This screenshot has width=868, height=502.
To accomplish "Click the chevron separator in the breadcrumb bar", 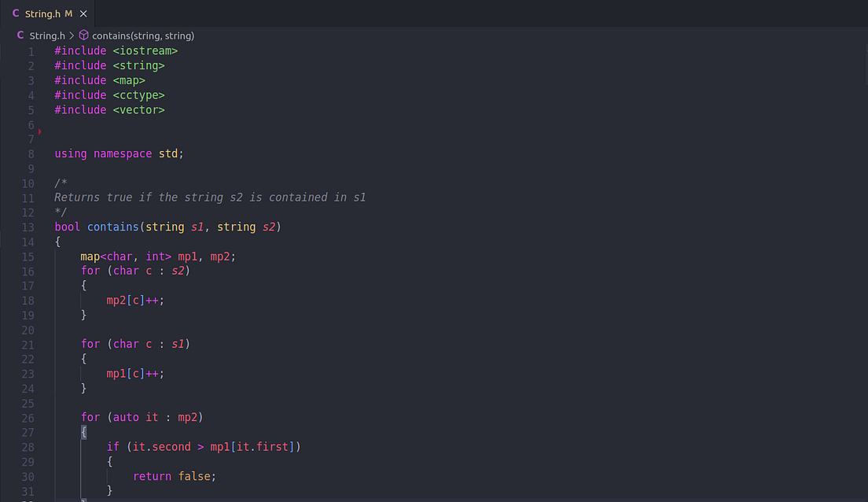I will tap(74, 35).
